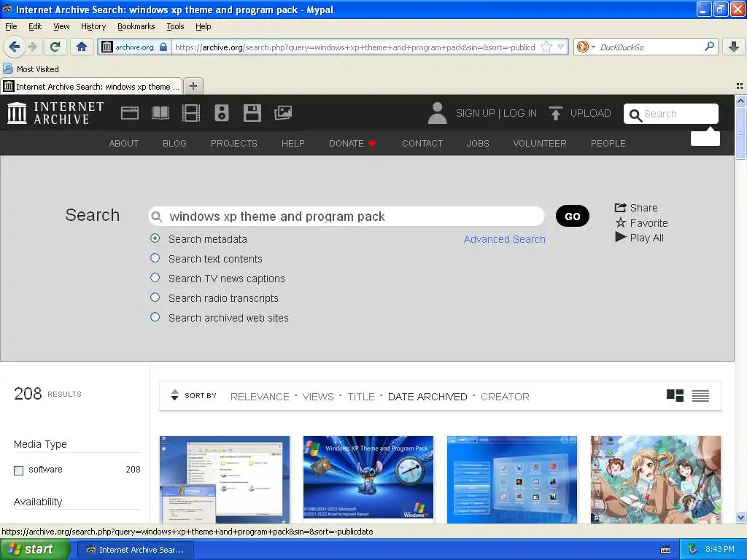Open the View menu
The width and height of the screenshot is (747, 560).
(x=61, y=26)
